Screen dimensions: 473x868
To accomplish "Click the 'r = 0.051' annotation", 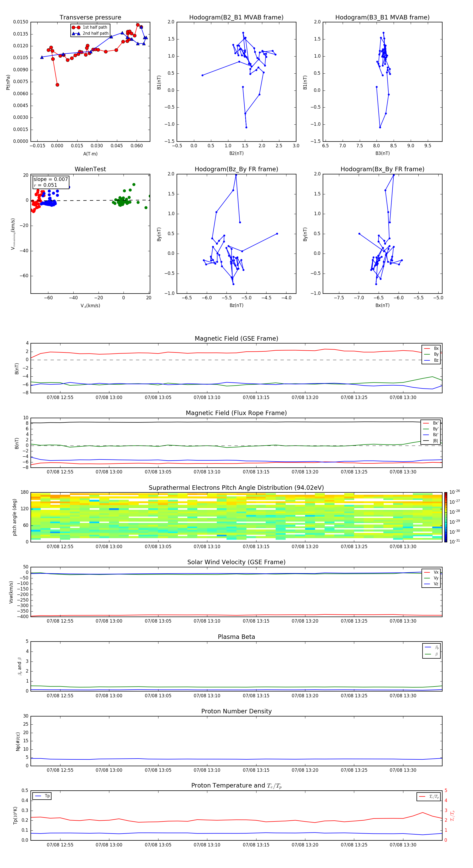I will pos(45,185).
